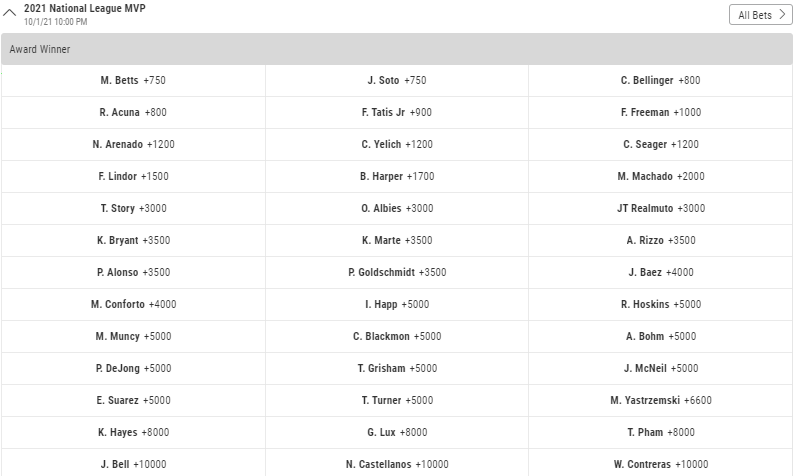Open the All Bets button
This screenshot has height=476, width=800.
pyautogui.click(x=761, y=15)
